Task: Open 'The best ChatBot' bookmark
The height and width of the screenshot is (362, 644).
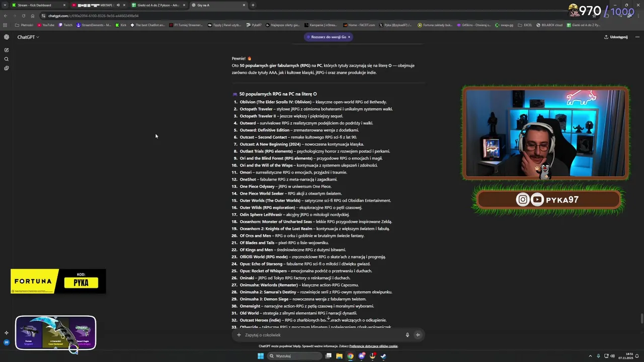Action: tap(147, 25)
